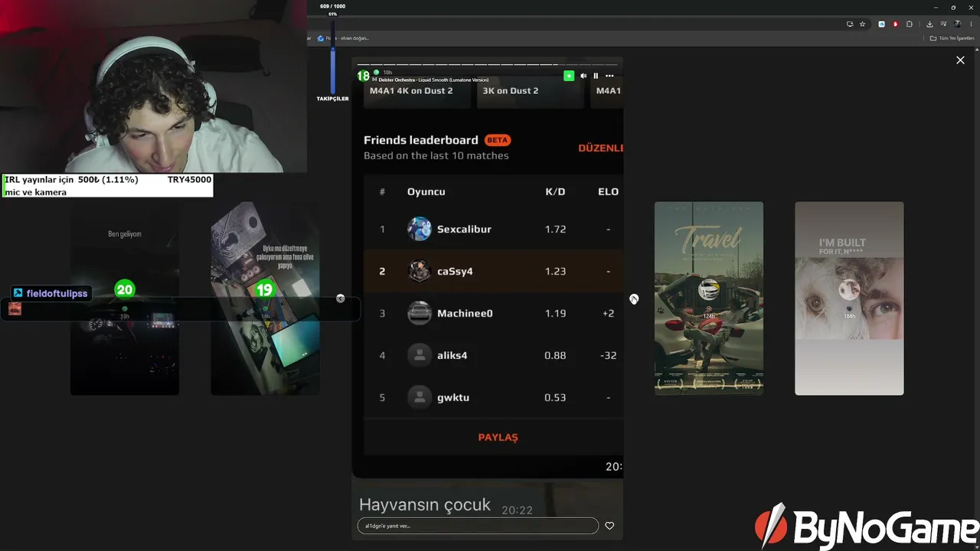The width and height of the screenshot is (980, 551).
Task: Open the browser extensions puzzle icon
Action: 910,24
